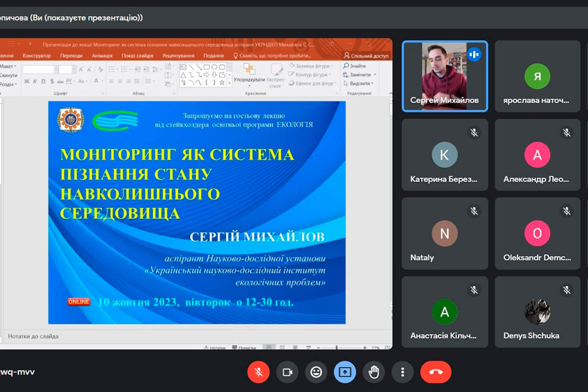Viewport: 588px width, 392px height.
Task: Click muted mic icon on Анастасія's tile
Action: [474, 289]
